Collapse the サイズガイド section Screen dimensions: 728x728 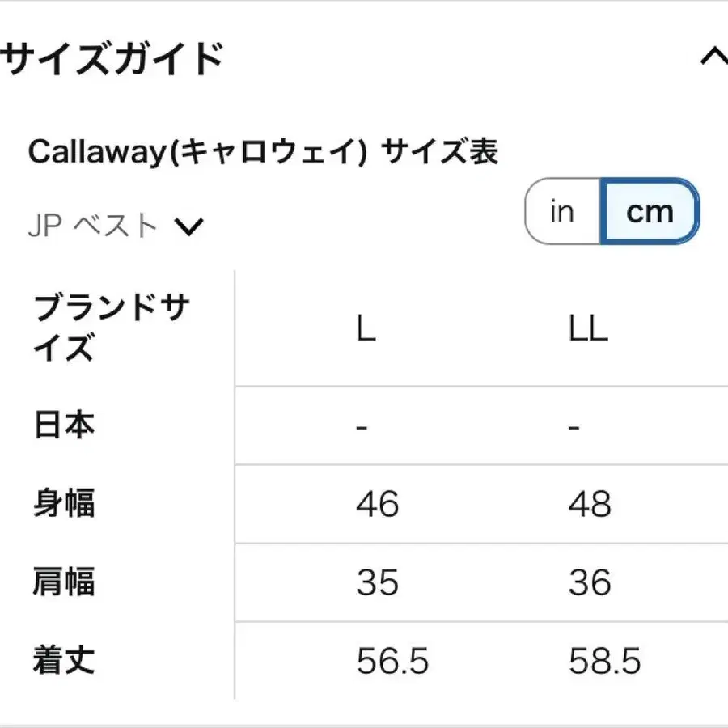point(715,57)
